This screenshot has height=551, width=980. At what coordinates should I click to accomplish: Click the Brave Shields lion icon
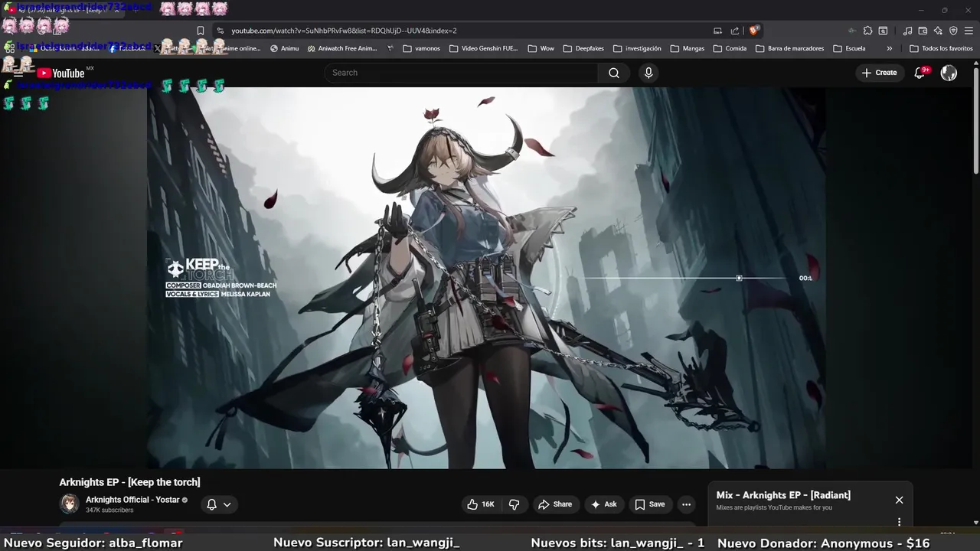754,31
